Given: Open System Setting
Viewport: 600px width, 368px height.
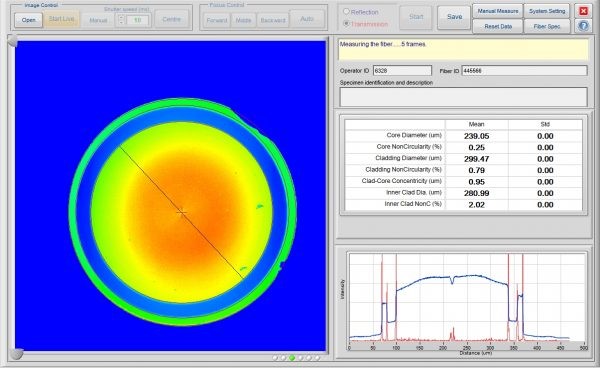Looking at the screenshot, I should (x=547, y=11).
